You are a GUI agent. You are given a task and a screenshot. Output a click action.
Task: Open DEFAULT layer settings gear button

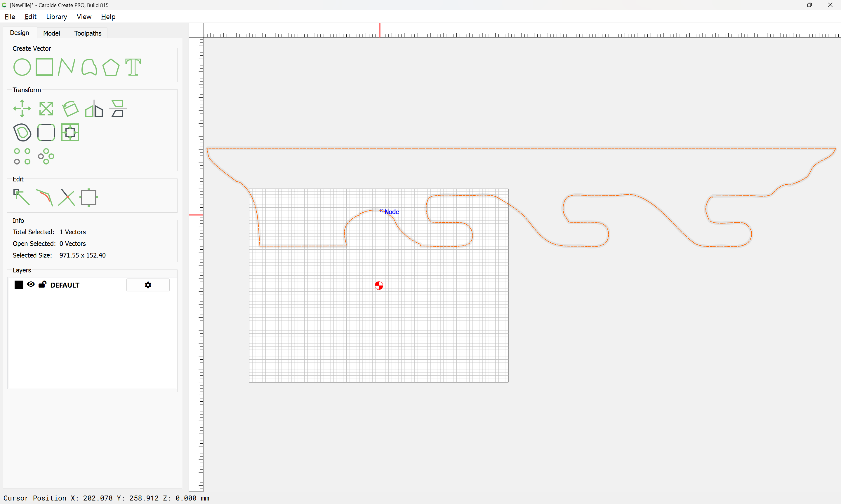pyautogui.click(x=148, y=285)
